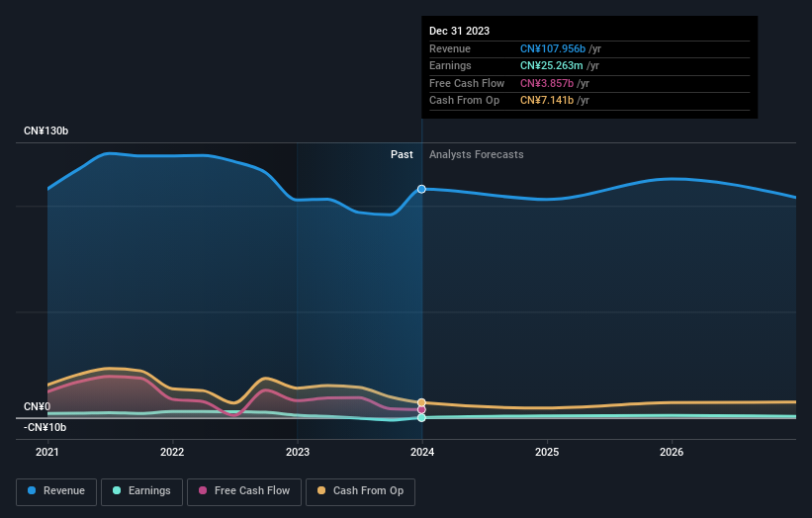
Task: Click the Dec 31 2023 tooltip heading
Action: pyautogui.click(x=459, y=31)
